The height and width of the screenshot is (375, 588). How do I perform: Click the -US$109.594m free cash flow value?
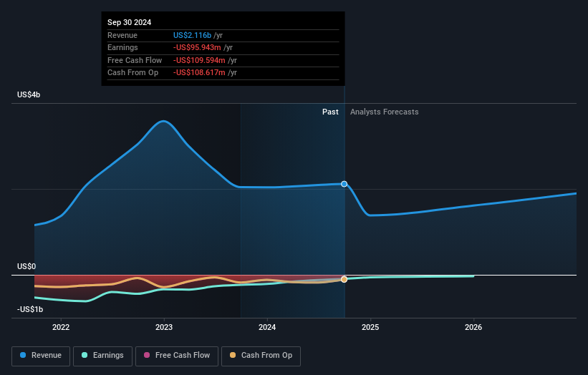click(199, 60)
